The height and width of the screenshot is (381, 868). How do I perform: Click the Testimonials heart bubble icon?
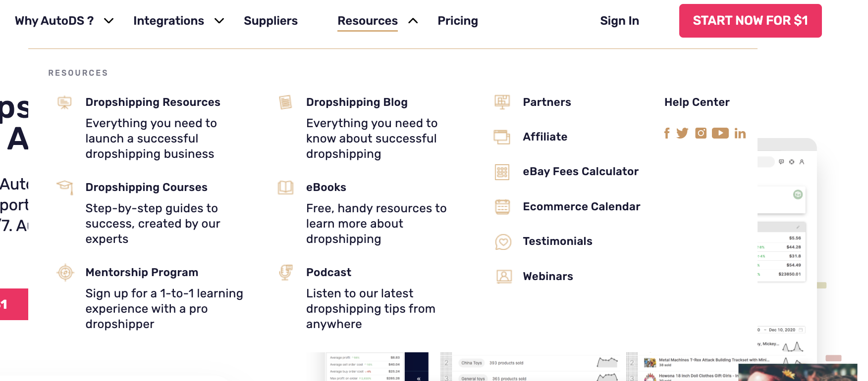(x=503, y=242)
